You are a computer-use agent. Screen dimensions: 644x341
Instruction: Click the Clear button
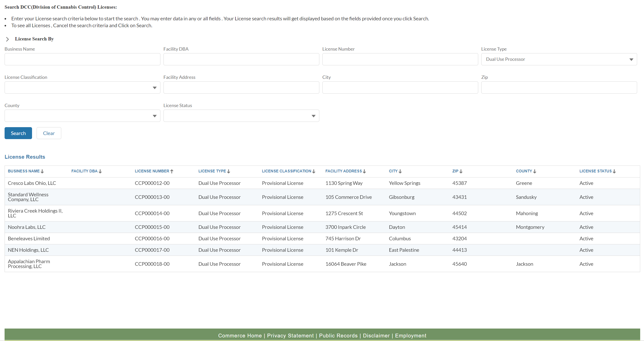(x=49, y=133)
